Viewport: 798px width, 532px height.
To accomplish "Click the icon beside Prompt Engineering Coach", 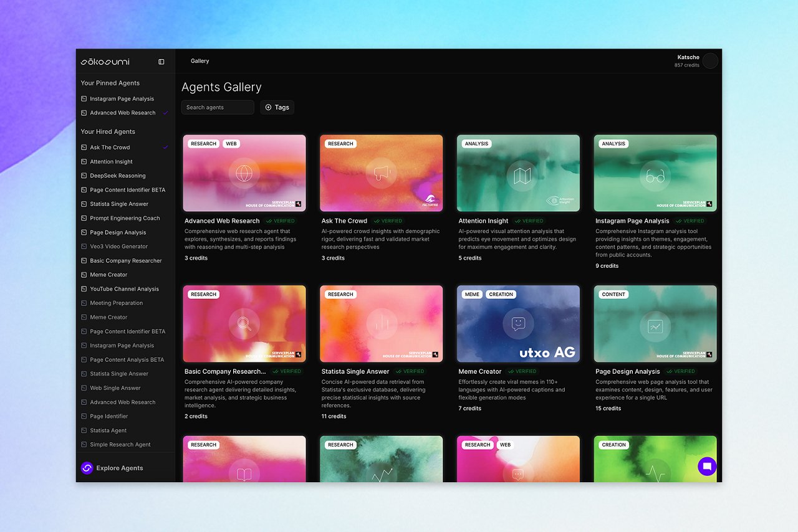I will click(84, 218).
